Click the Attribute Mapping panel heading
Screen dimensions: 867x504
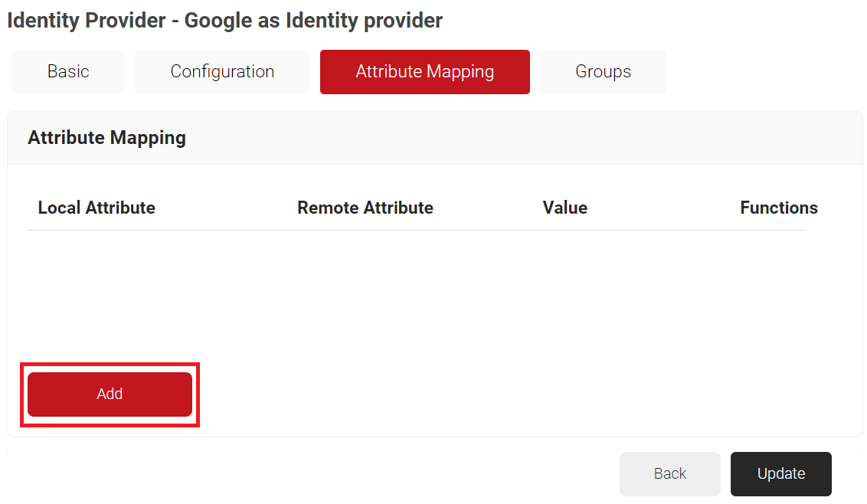tap(106, 138)
